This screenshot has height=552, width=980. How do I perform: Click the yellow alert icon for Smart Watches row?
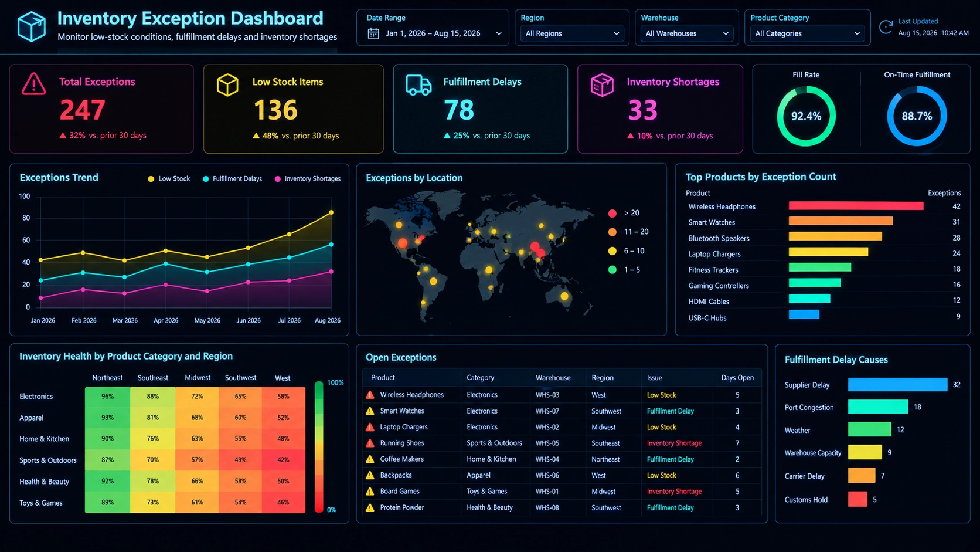pyautogui.click(x=370, y=411)
